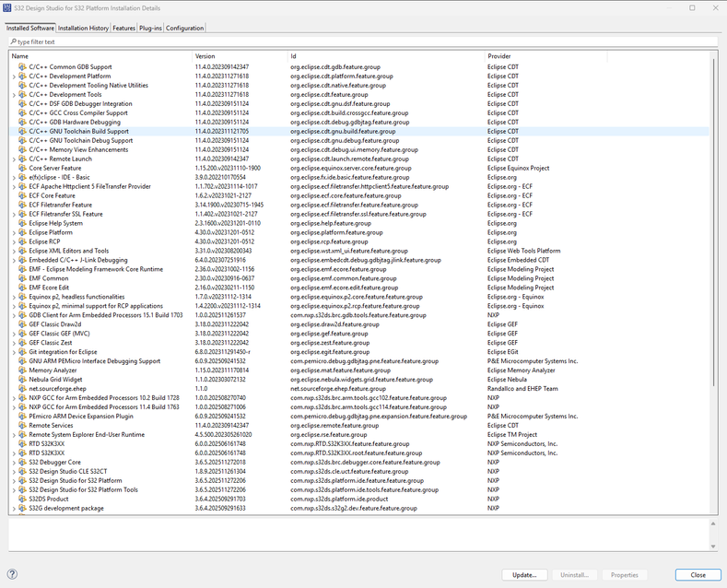The height and width of the screenshot is (588, 727).
Task: Select version cell 6.8.0.202311291450-r
Action: pos(223,352)
